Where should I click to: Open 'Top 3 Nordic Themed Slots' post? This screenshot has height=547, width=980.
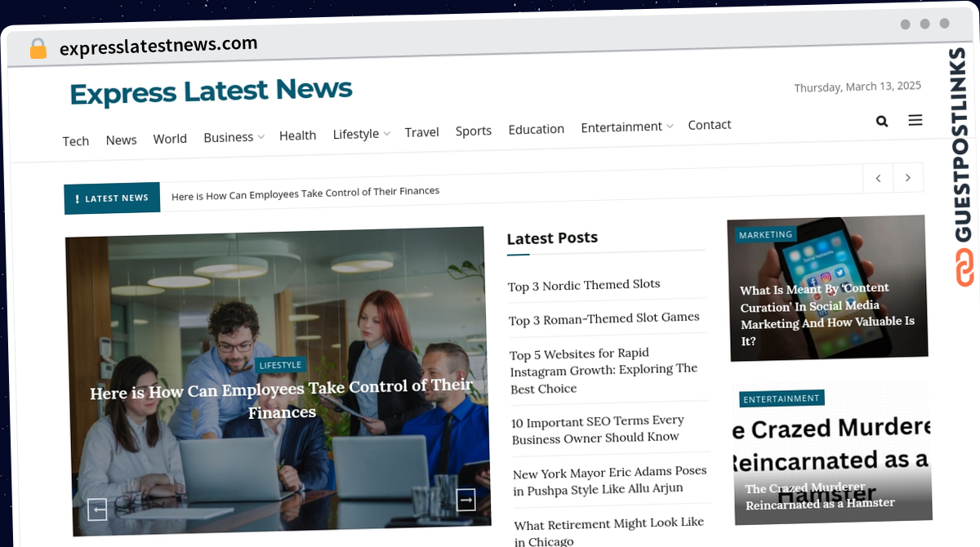pos(584,285)
